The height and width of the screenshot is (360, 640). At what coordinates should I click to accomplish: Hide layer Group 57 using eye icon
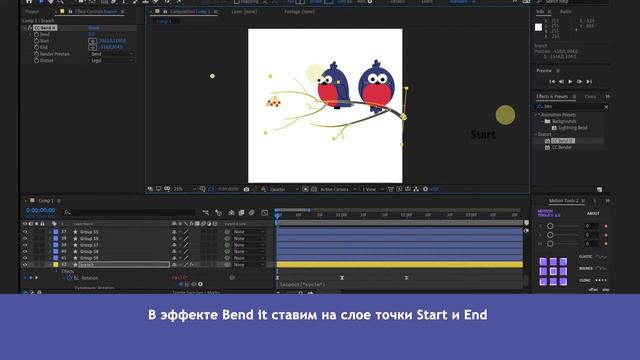point(25,245)
